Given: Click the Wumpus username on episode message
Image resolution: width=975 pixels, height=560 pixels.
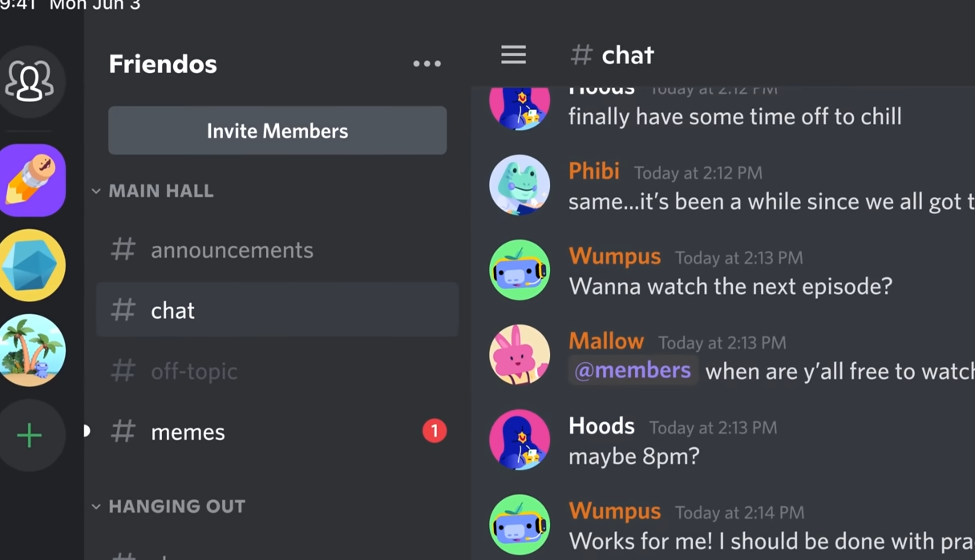Looking at the screenshot, I should click(x=615, y=256).
